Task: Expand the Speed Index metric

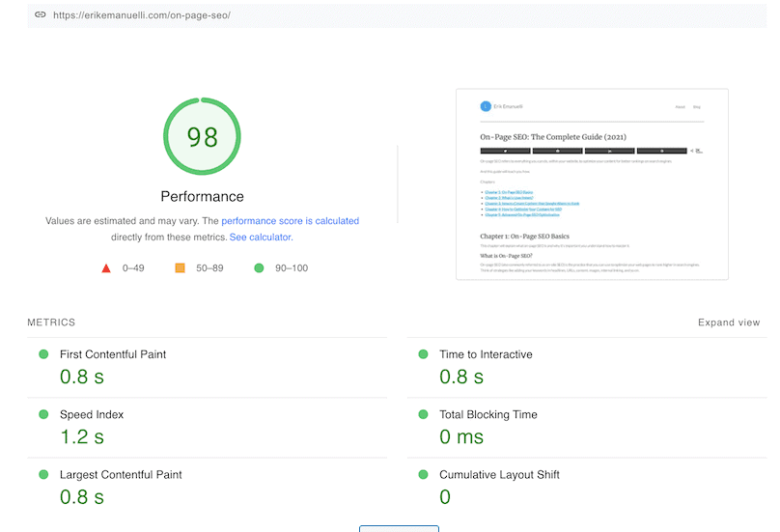Action: 207,428
